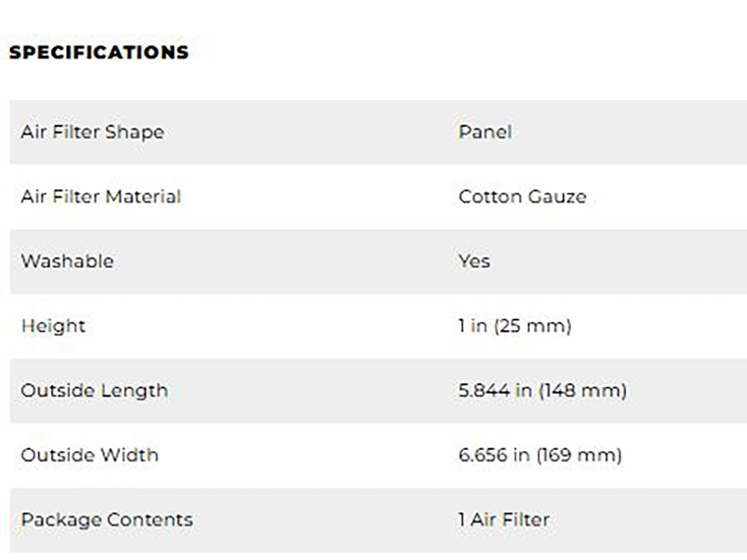
Task: Select the Panel shape value
Action: [485, 132]
